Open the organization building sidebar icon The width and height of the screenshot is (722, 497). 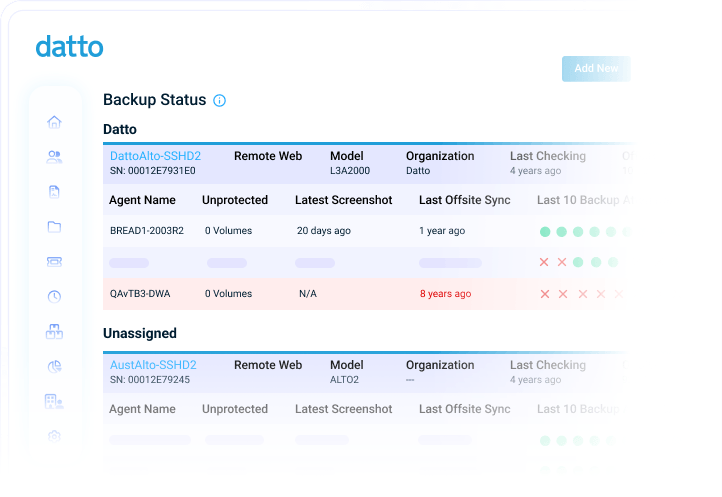pyautogui.click(x=54, y=401)
